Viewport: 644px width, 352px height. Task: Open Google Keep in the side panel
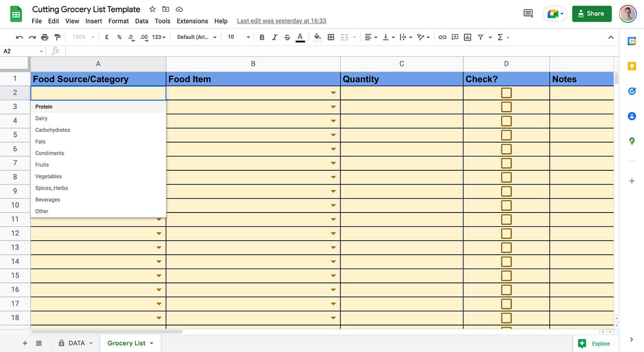click(631, 66)
